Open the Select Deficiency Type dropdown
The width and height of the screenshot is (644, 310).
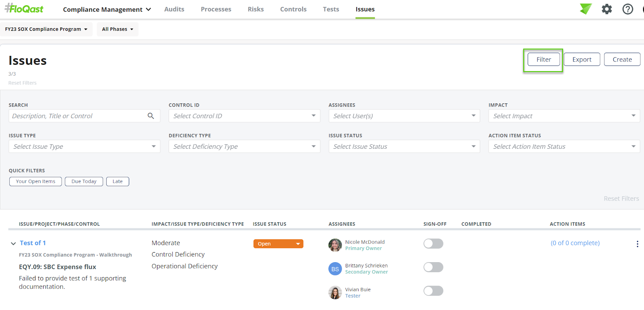(x=244, y=146)
